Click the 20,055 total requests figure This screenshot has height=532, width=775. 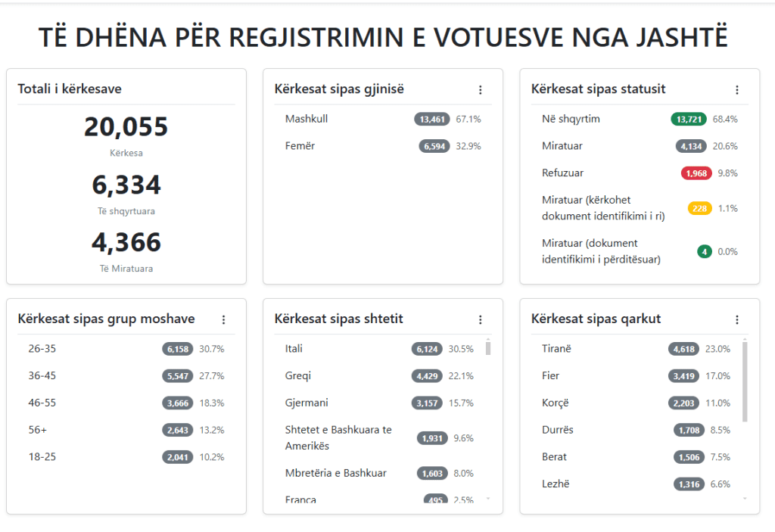pyautogui.click(x=126, y=127)
